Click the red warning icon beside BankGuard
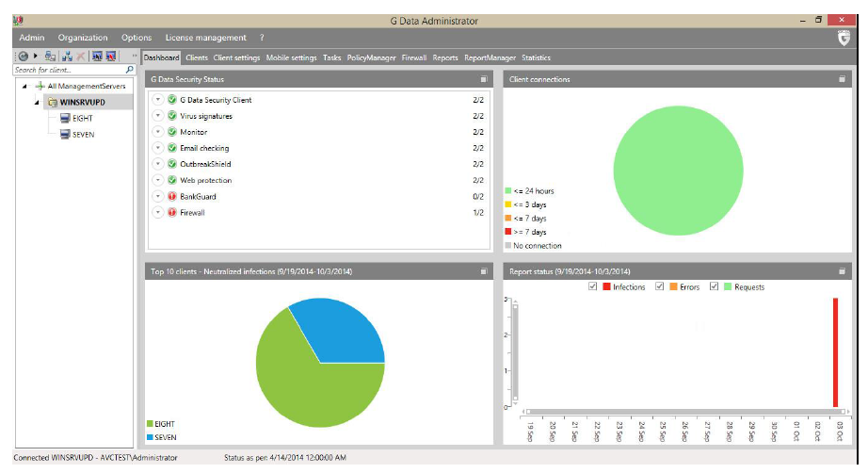This screenshot has height=473, width=868. [x=172, y=196]
